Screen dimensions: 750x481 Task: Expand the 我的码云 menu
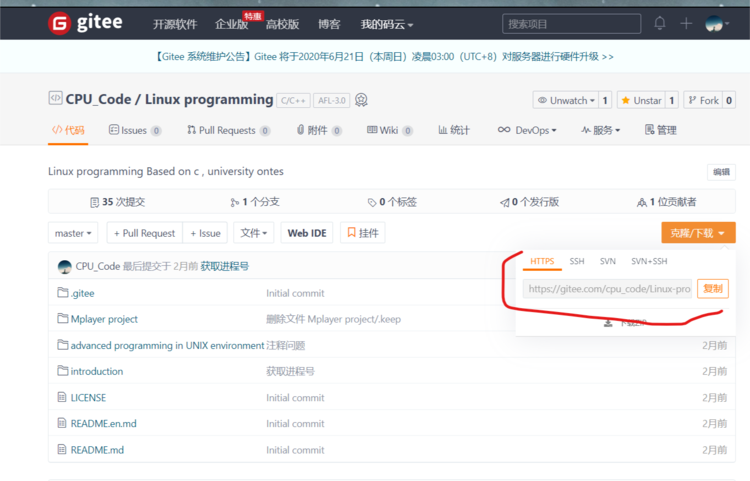(386, 24)
